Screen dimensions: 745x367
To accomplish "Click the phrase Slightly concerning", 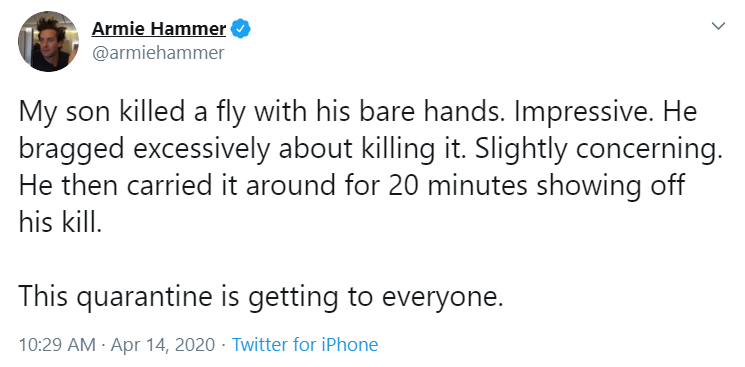I will coord(599,150).
